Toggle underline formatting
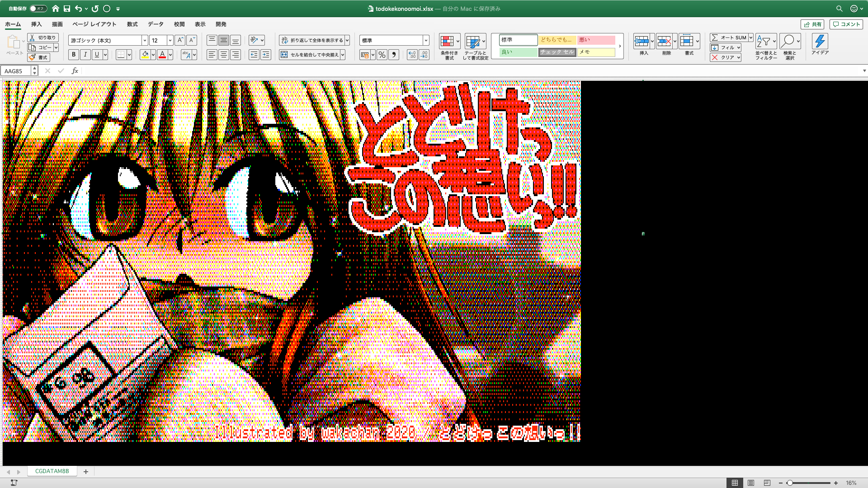Viewport: 868px width, 488px height. coord(96,55)
